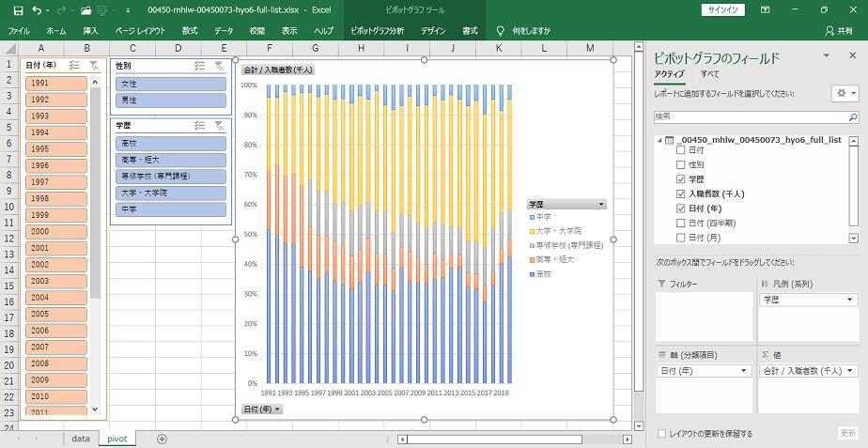The image size is (868, 448).
Task: Enable レイアウトの更新を保留する checkbox
Action: pyautogui.click(x=663, y=434)
